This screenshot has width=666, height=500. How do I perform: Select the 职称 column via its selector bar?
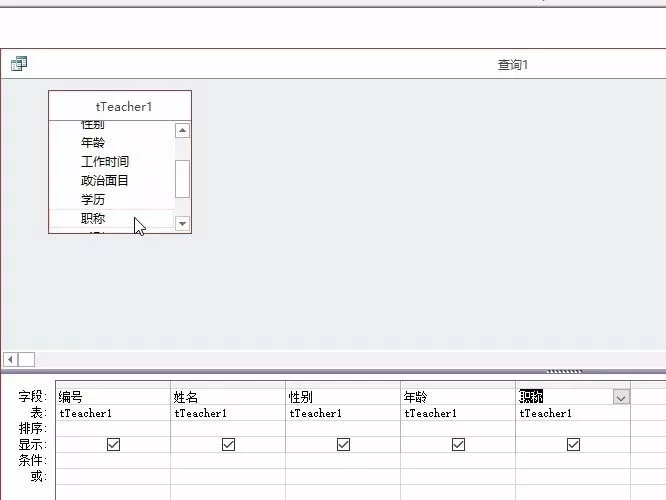[573, 385]
